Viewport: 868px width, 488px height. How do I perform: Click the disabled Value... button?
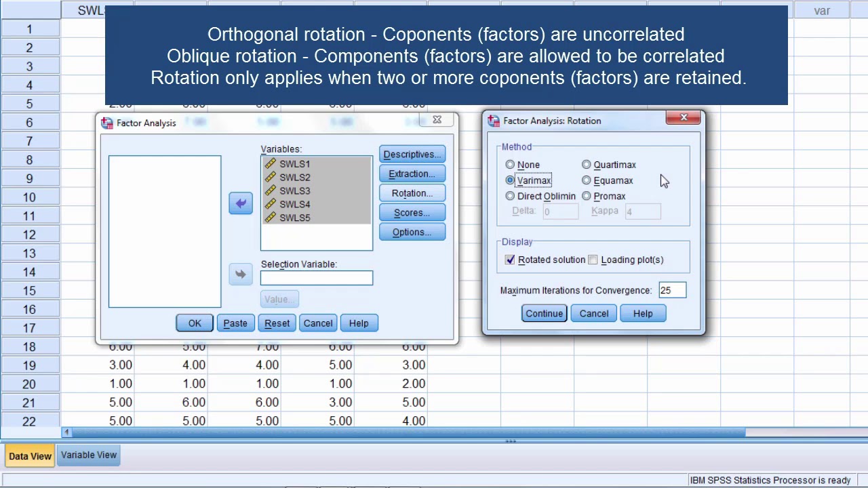tap(279, 299)
